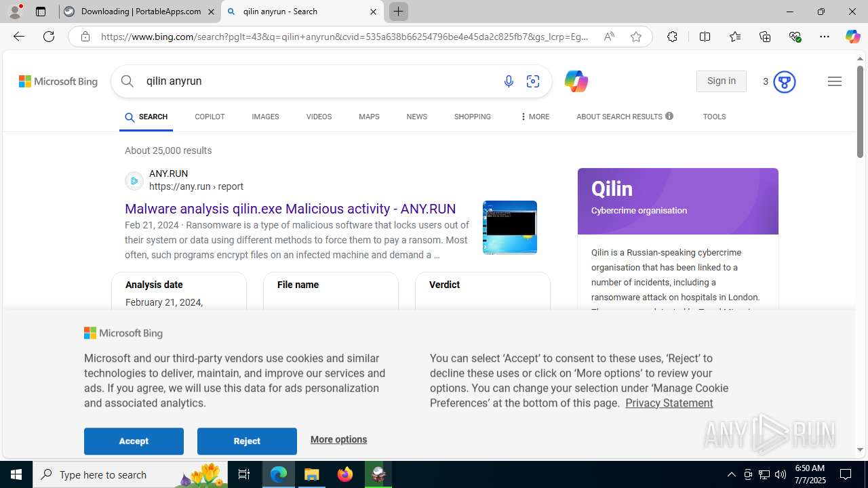
Task: Open Task View on the taskbar
Action: click(244, 474)
